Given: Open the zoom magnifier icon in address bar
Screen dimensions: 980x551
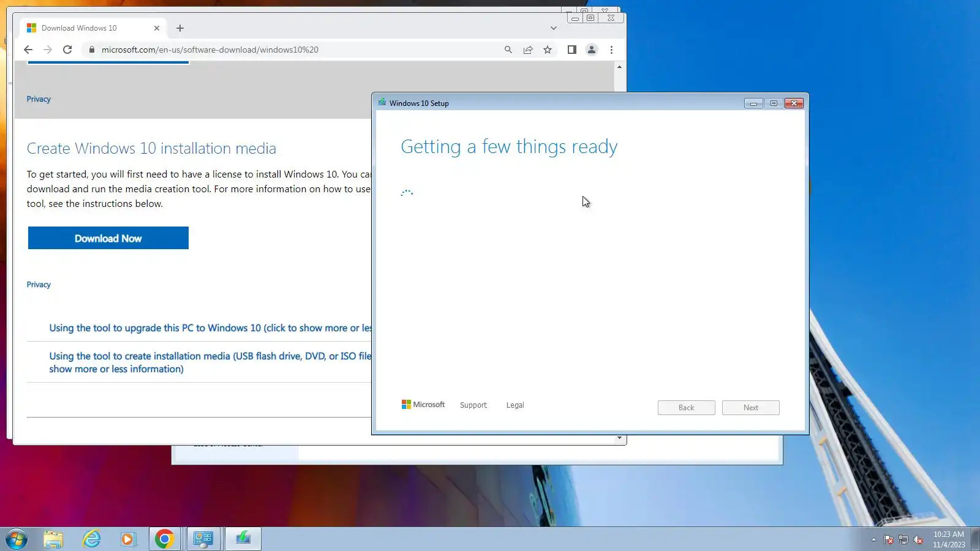Looking at the screenshot, I should [x=508, y=50].
